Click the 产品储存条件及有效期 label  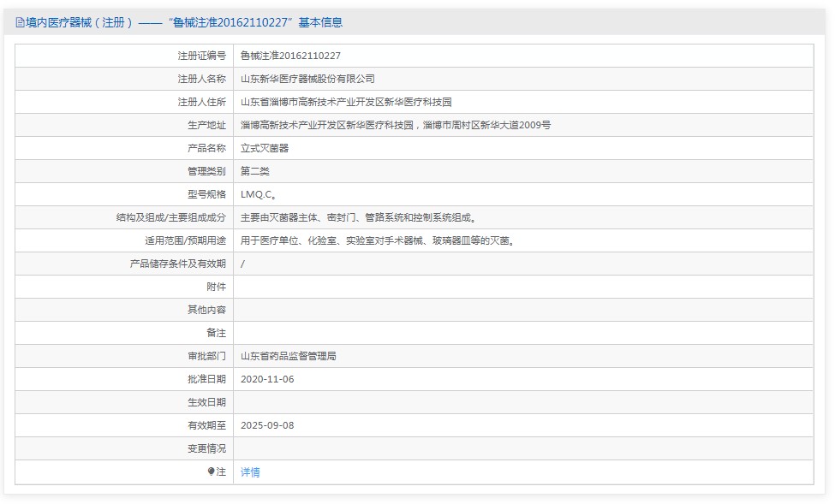[178, 264]
